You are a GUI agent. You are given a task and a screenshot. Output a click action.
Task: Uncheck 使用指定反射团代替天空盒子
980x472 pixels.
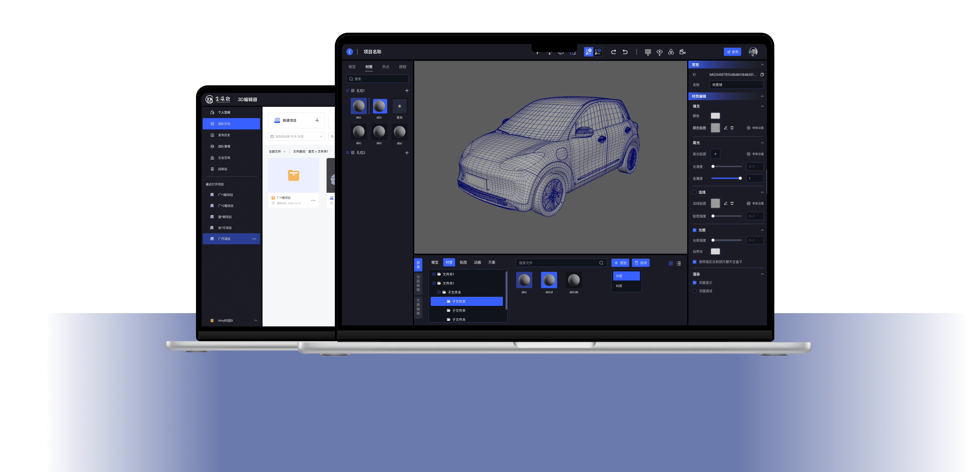point(694,262)
